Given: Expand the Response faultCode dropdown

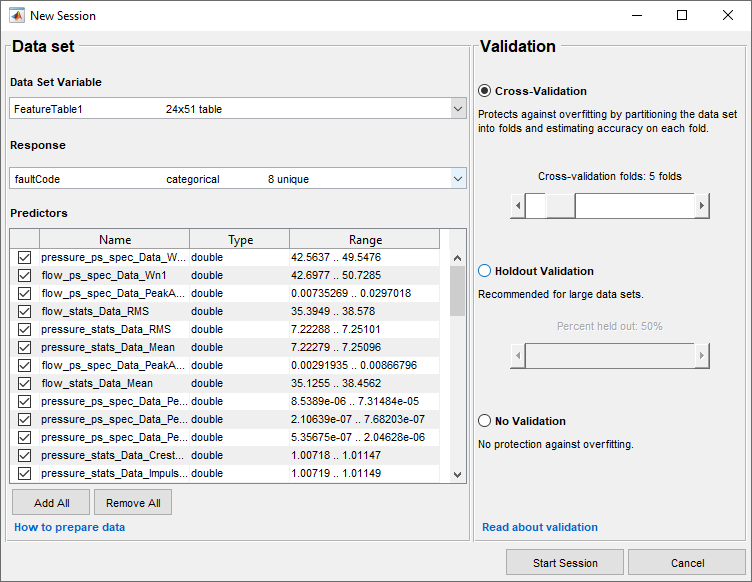Looking at the screenshot, I should [x=458, y=179].
